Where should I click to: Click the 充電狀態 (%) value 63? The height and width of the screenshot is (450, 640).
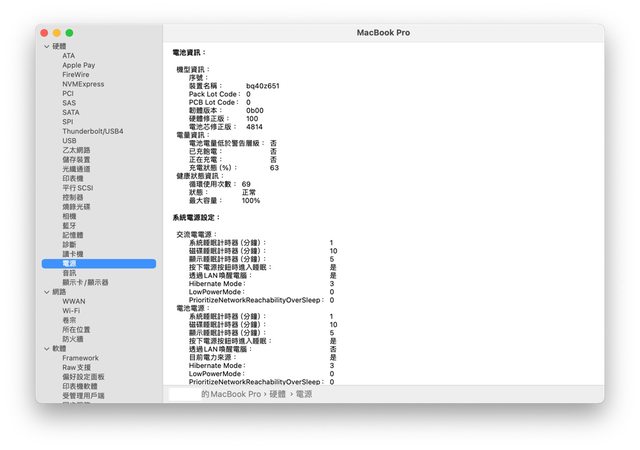coord(274,168)
